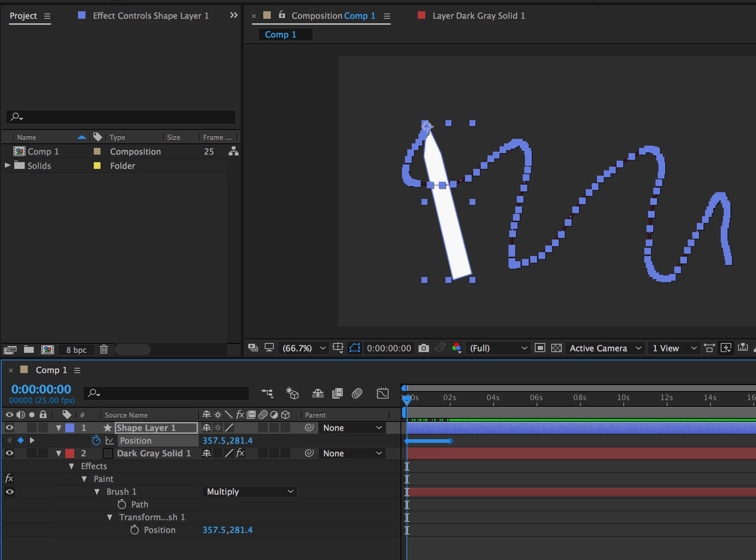Viewport: 756px width, 560px height.
Task: Open the Brush 1 Multiply blend dropdown
Action: coord(249,492)
